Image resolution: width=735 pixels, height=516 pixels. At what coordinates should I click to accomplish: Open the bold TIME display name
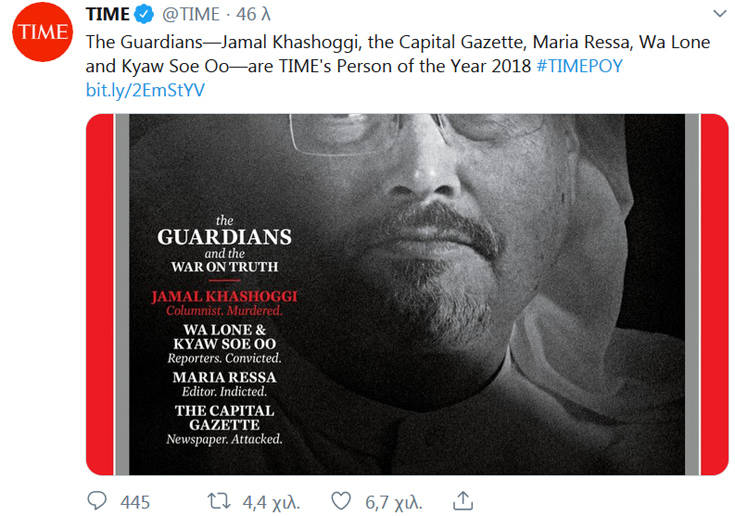click(108, 17)
